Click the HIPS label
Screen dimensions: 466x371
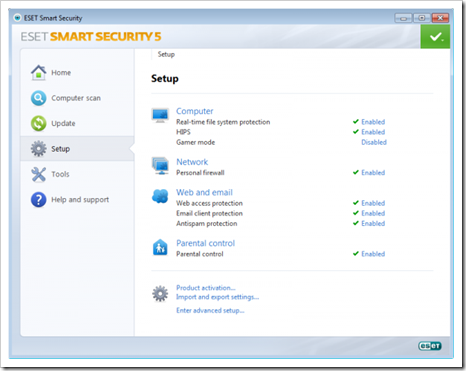183,132
